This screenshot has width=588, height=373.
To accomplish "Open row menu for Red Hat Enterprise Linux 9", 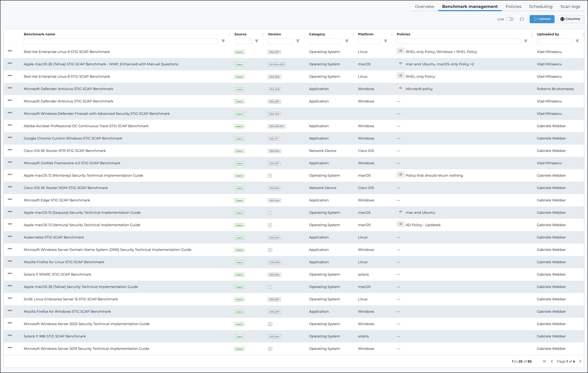I will click(x=10, y=51).
